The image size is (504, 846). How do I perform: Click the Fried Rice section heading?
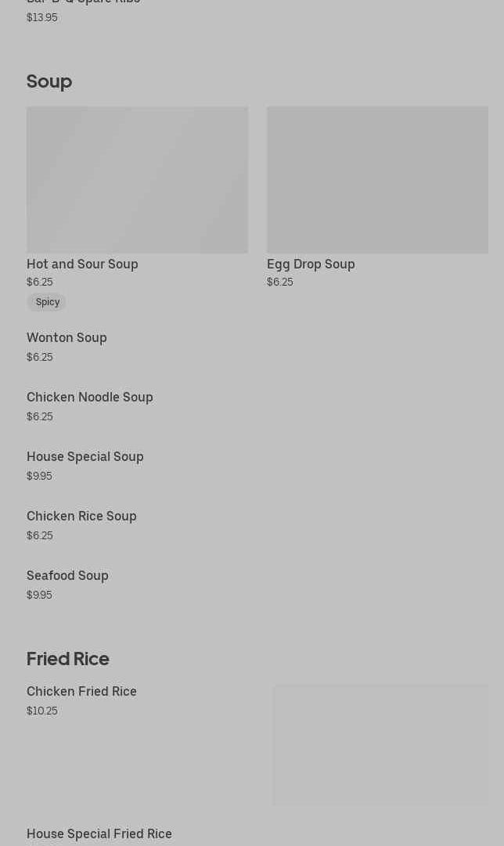[68, 659]
